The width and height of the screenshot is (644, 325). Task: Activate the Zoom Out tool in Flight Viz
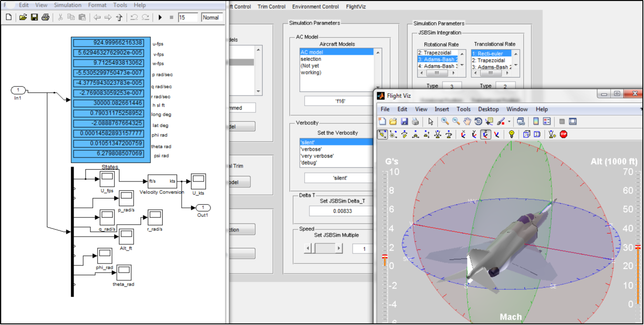[x=456, y=121]
